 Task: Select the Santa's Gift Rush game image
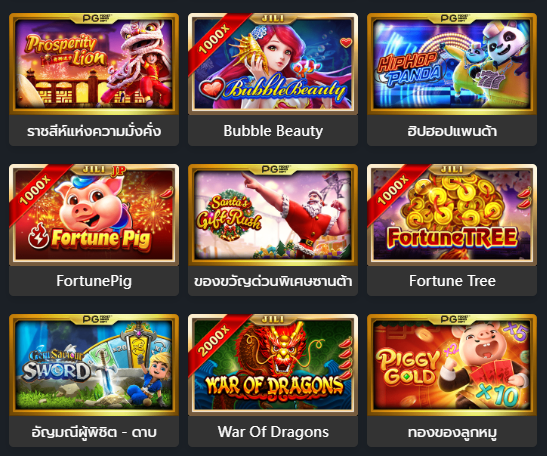[x=273, y=215]
